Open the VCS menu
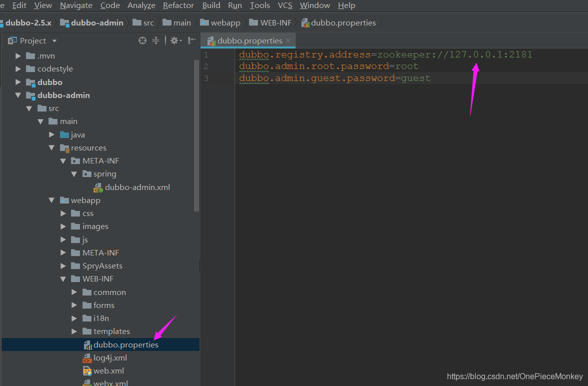This screenshot has width=588, height=386. [285, 5]
